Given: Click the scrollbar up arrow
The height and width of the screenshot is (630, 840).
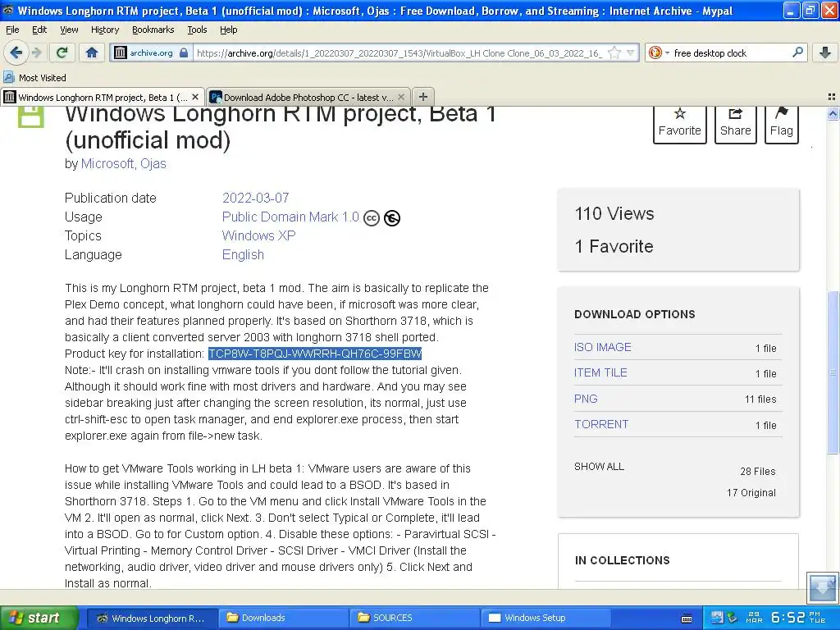Looking at the screenshot, I should click(x=833, y=113).
